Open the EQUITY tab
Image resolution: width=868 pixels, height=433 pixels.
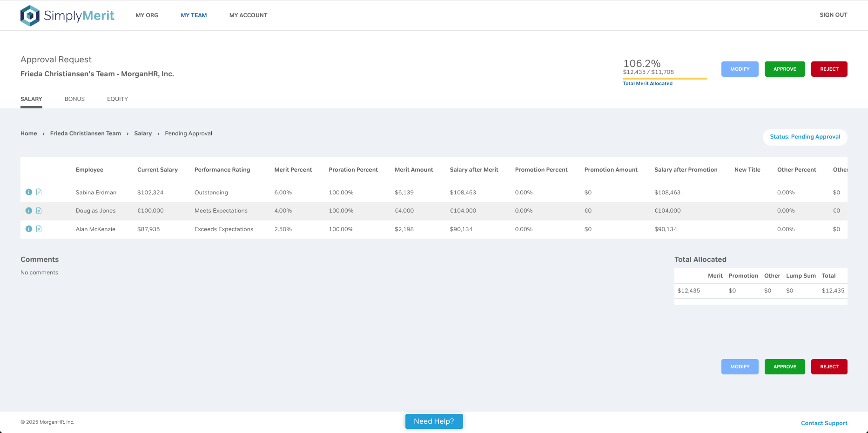117,99
